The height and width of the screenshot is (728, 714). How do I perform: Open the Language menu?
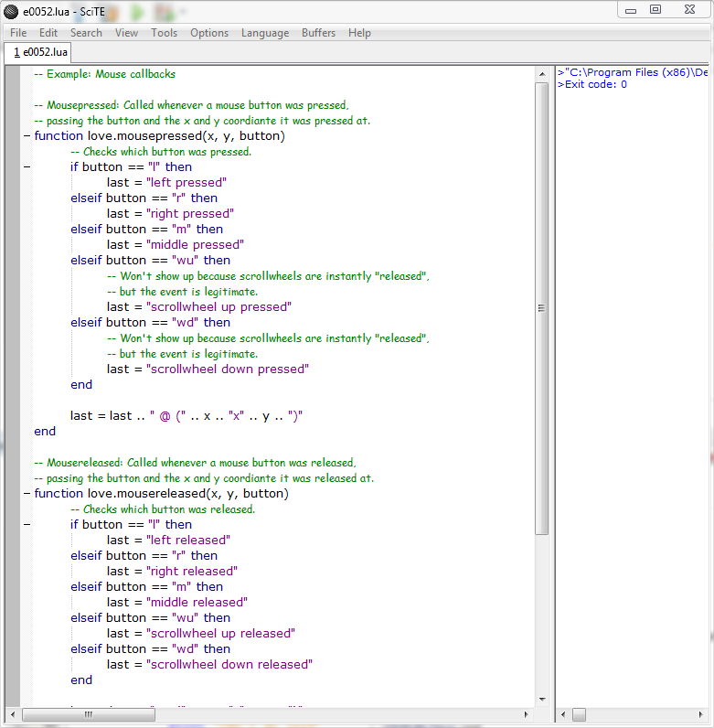[265, 33]
